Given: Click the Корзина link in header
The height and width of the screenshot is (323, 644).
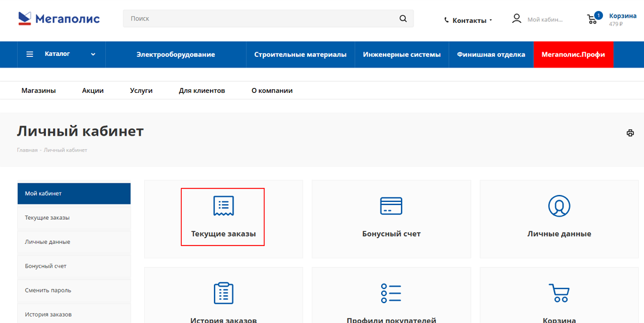Looking at the screenshot, I should 623,16.
